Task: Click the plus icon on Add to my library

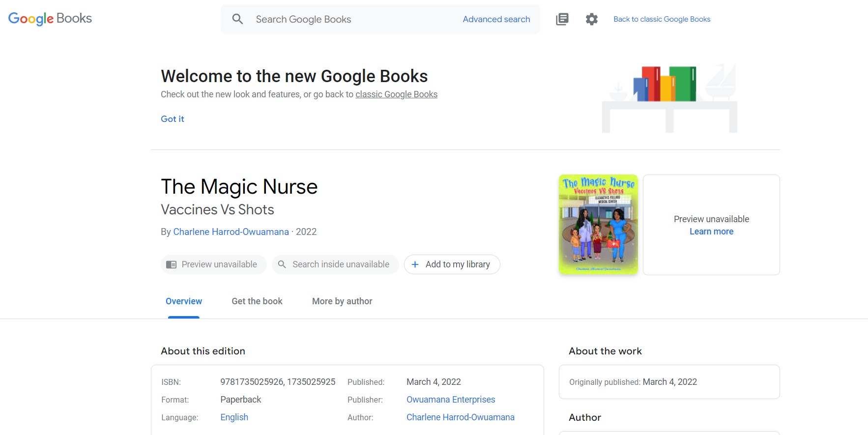Action: pyautogui.click(x=415, y=264)
